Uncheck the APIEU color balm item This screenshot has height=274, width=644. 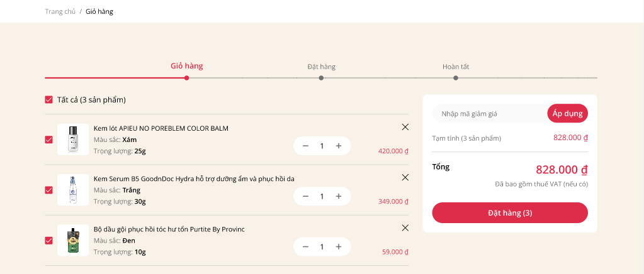(49, 140)
